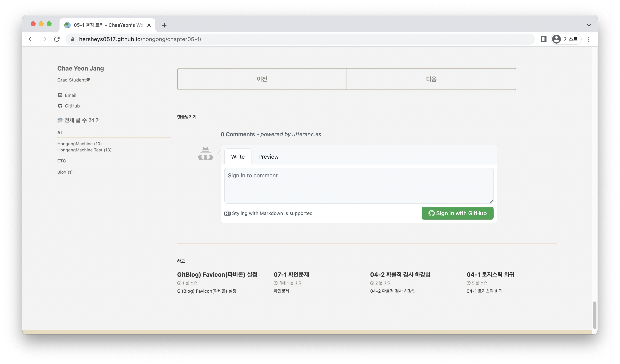
Task: Open GitBlog) Favicon(파비콘) 설정 post title
Action: point(217,274)
